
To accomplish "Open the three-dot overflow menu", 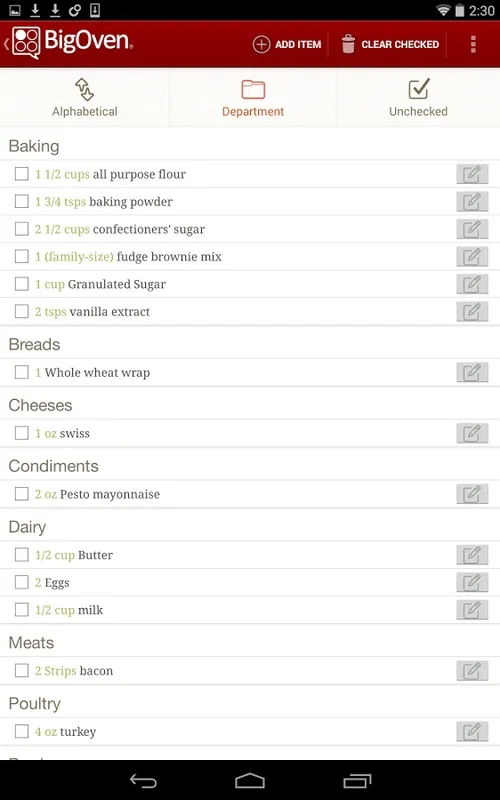I will coord(473,44).
